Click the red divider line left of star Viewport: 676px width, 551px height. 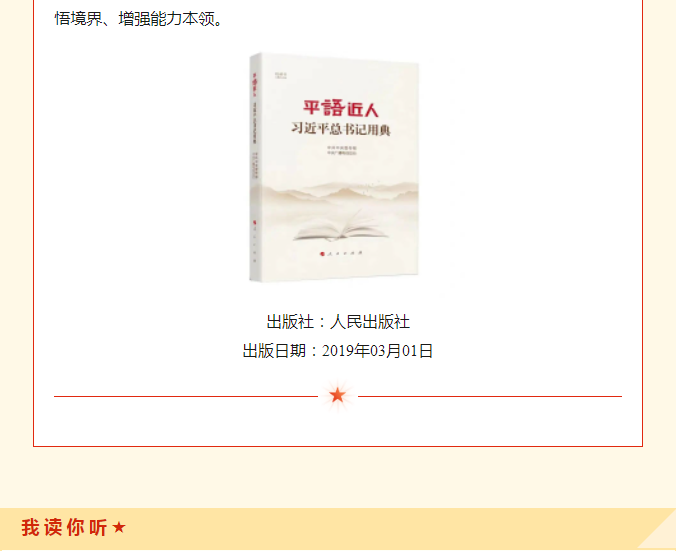[186, 396]
